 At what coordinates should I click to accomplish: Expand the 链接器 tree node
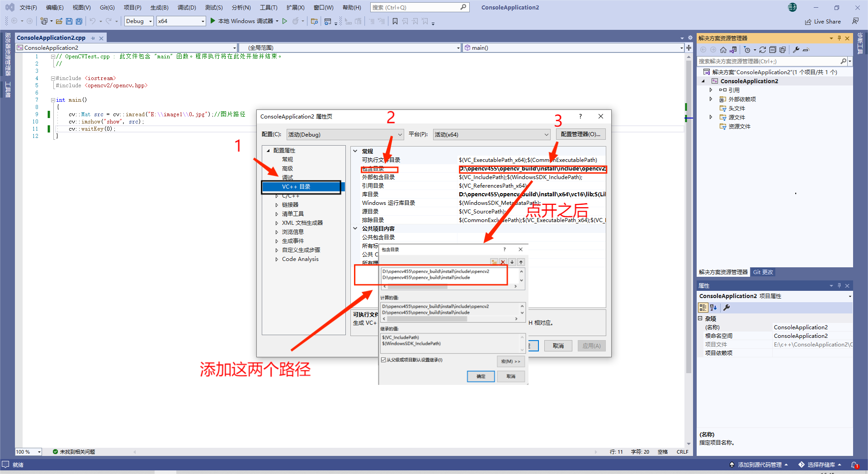point(277,205)
